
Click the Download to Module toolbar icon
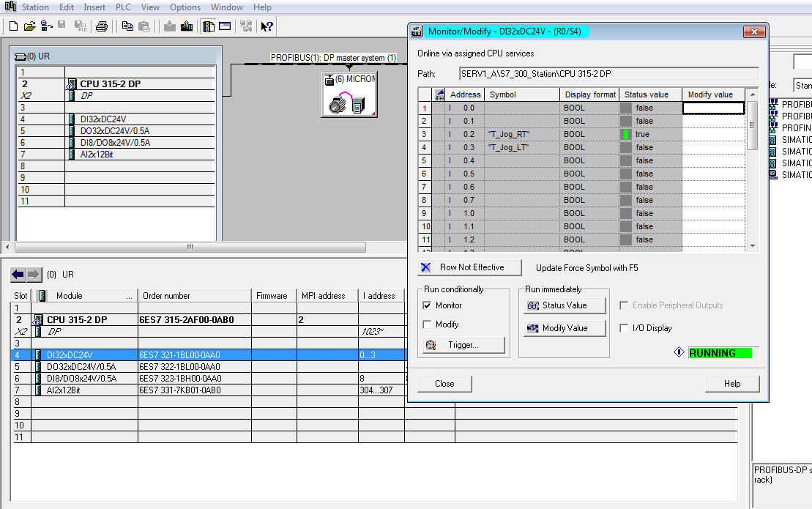click(169, 26)
